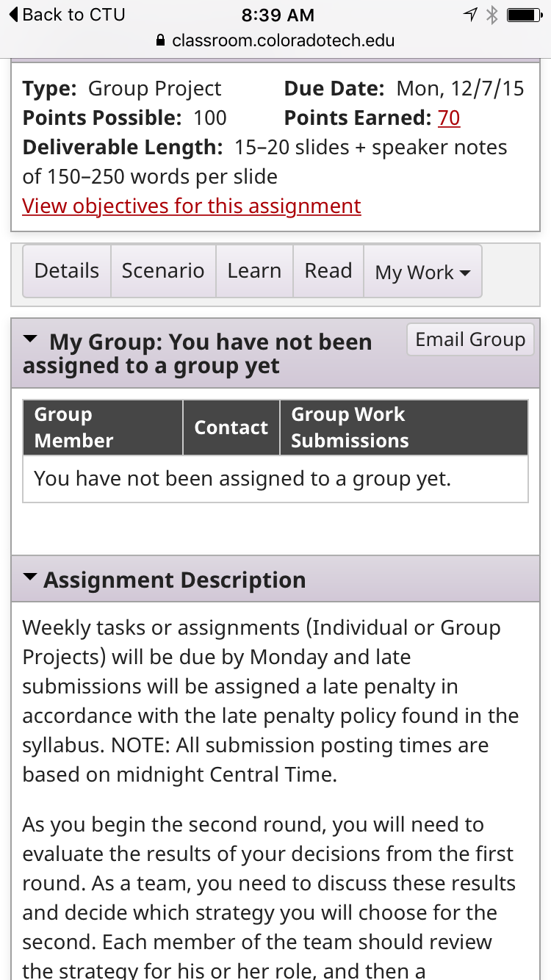Tap the Contact column header
The image size is (551, 980).
tap(231, 428)
